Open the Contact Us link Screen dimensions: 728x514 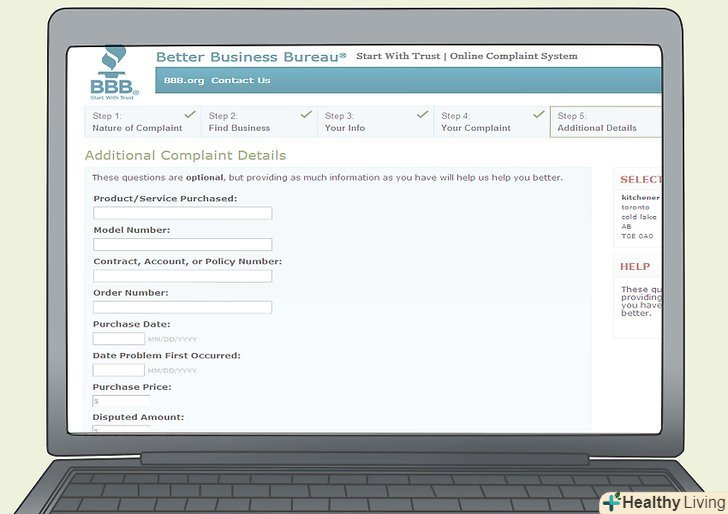click(x=240, y=80)
